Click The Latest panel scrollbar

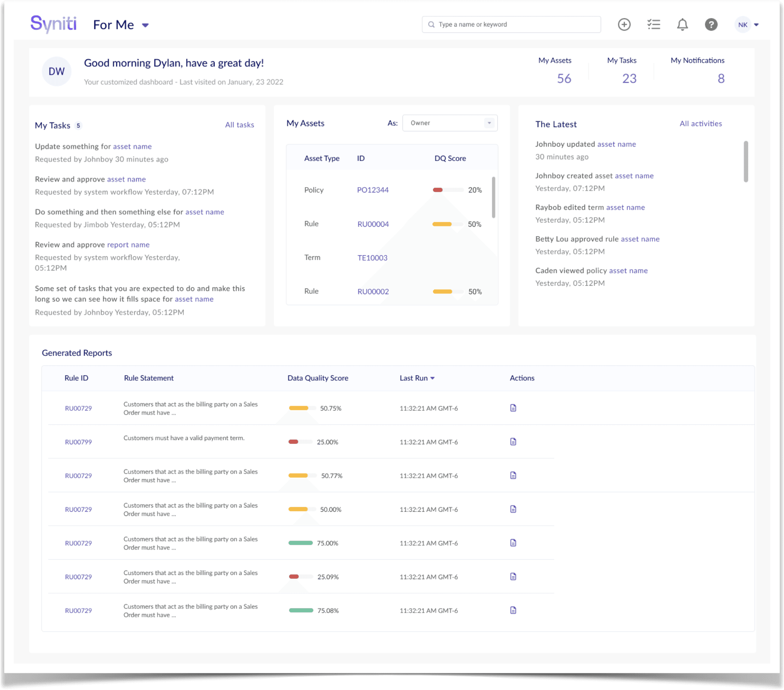coord(745,161)
